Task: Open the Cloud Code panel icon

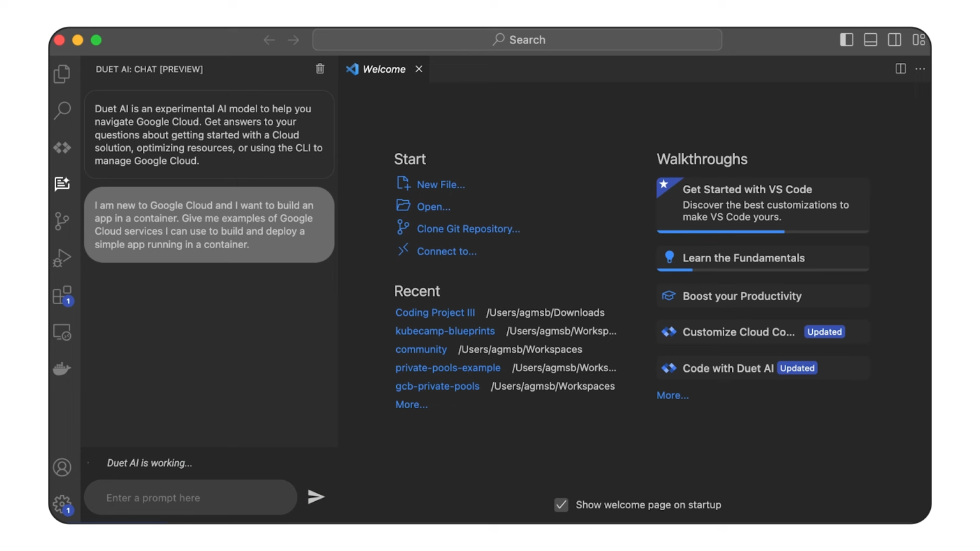Action: tap(62, 147)
